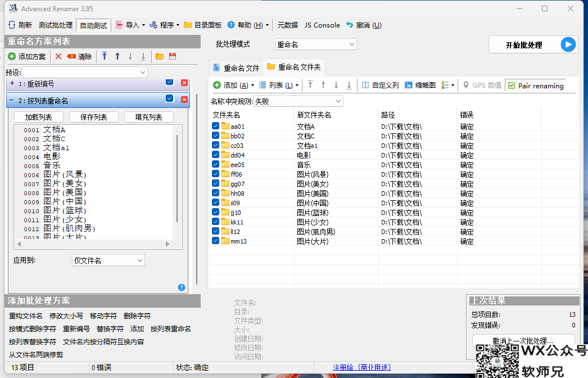Open Customize Columns (自定义列) icon
The width and height of the screenshot is (588, 378).
365,85
